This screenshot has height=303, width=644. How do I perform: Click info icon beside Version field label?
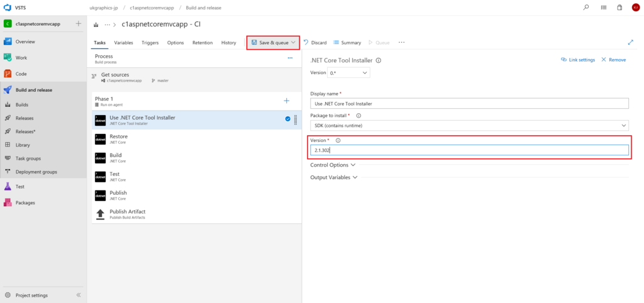tap(338, 140)
